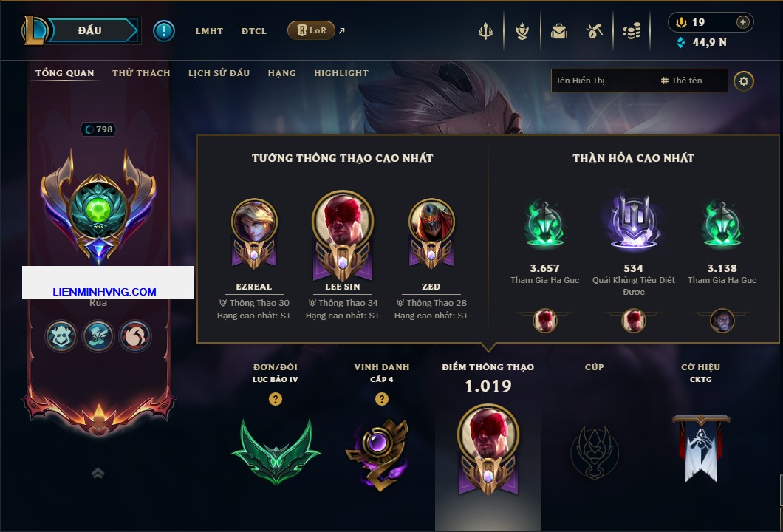Open the HẠNG tab
This screenshot has width=783, height=532.
click(281, 73)
